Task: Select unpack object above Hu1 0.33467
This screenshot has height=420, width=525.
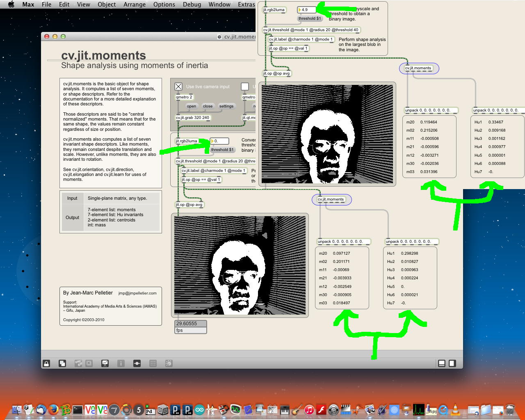Action: (x=499, y=110)
